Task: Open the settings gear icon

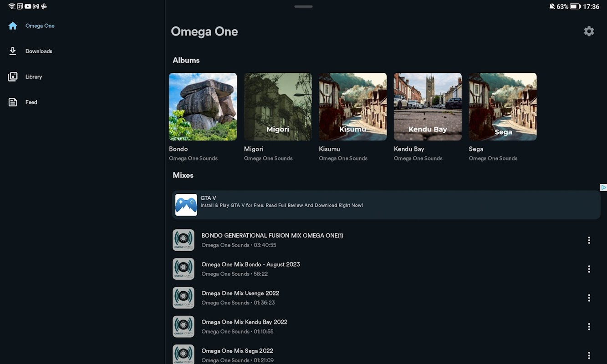Action: click(x=589, y=31)
